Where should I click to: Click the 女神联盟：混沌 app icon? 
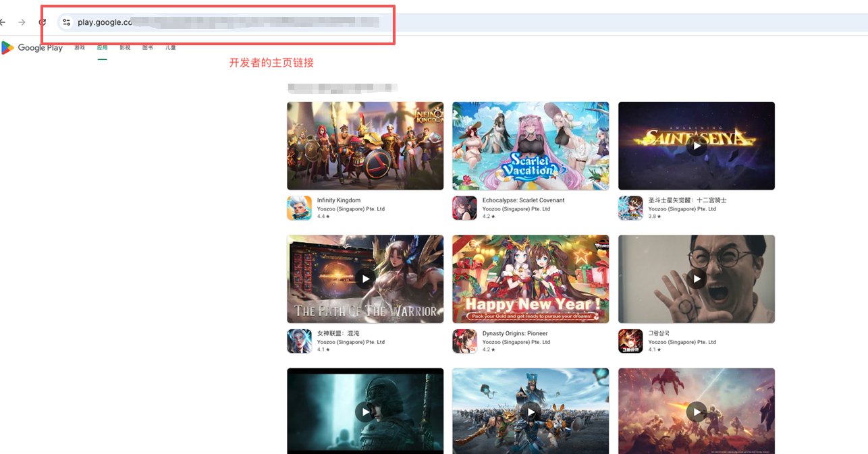(x=299, y=341)
